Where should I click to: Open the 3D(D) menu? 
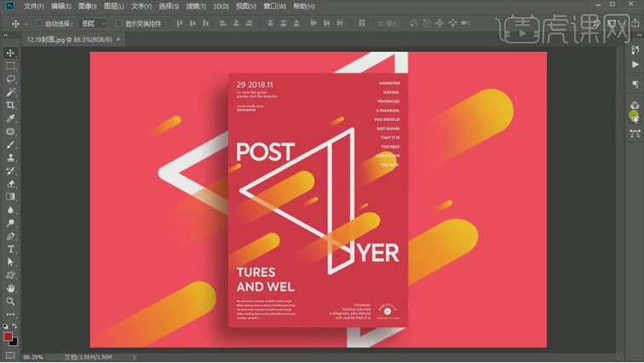click(x=221, y=7)
